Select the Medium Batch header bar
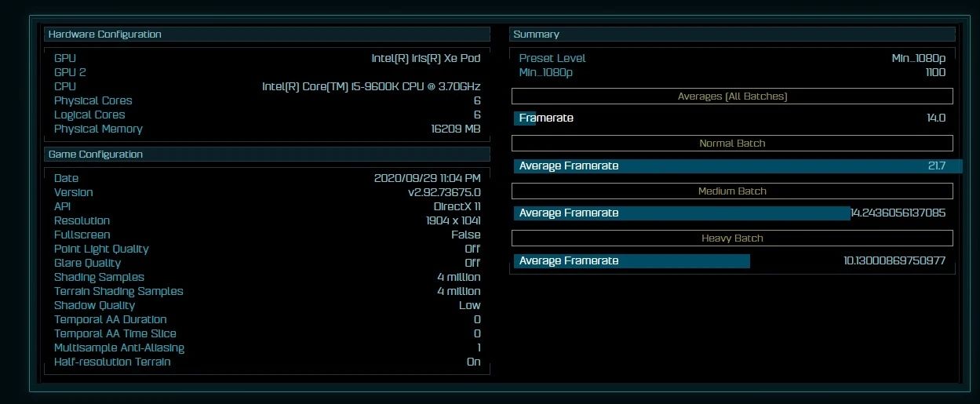Image resolution: width=980 pixels, height=404 pixels. (x=732, y=191)
